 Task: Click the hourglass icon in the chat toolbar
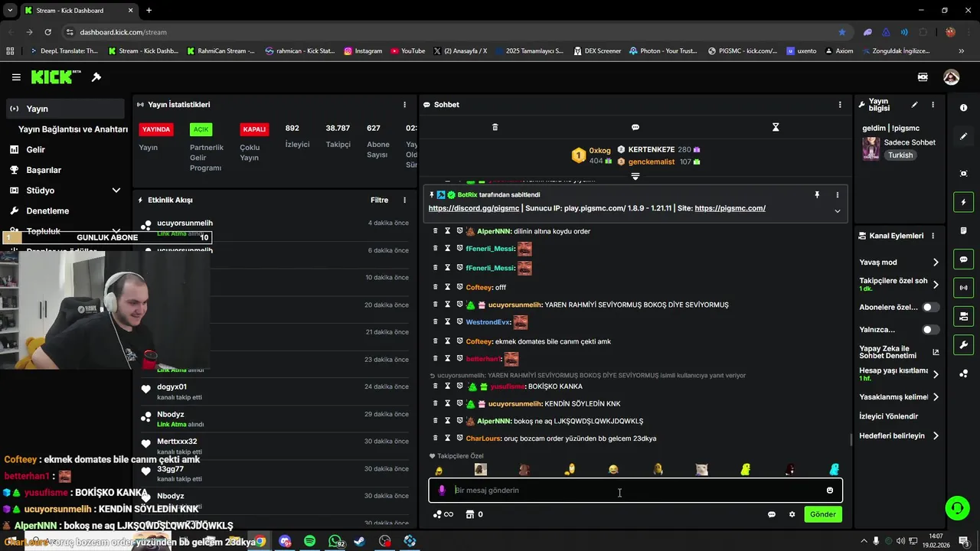click(776, 127)
